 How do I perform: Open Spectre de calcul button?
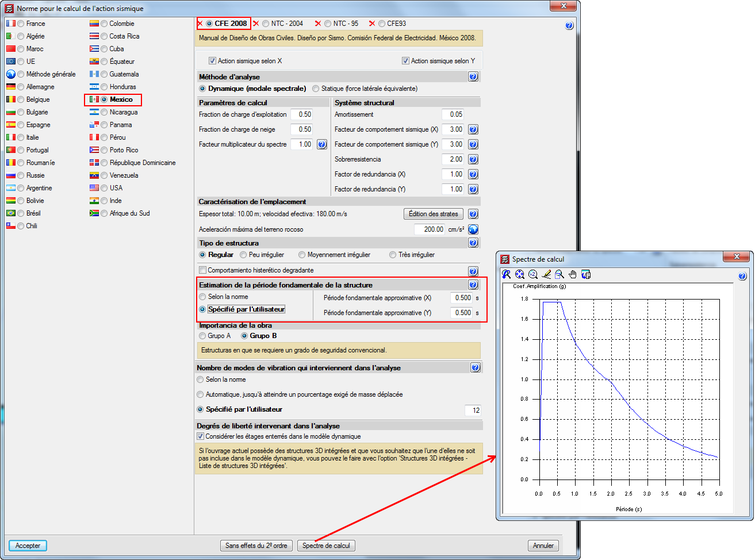point(326,546)
